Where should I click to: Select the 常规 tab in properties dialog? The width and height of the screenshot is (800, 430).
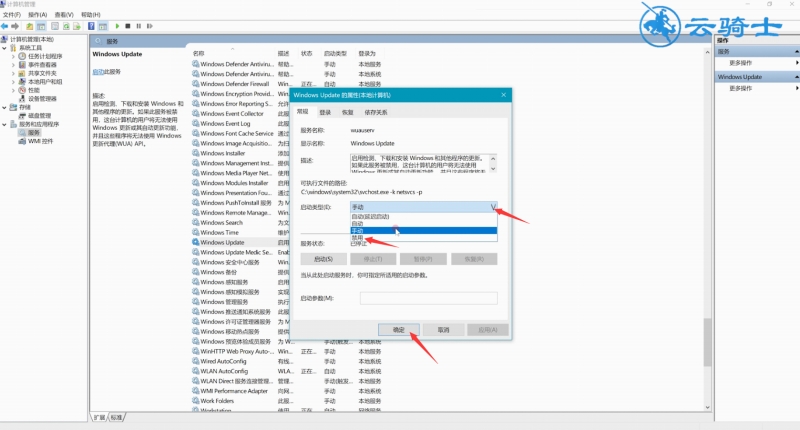303,112
